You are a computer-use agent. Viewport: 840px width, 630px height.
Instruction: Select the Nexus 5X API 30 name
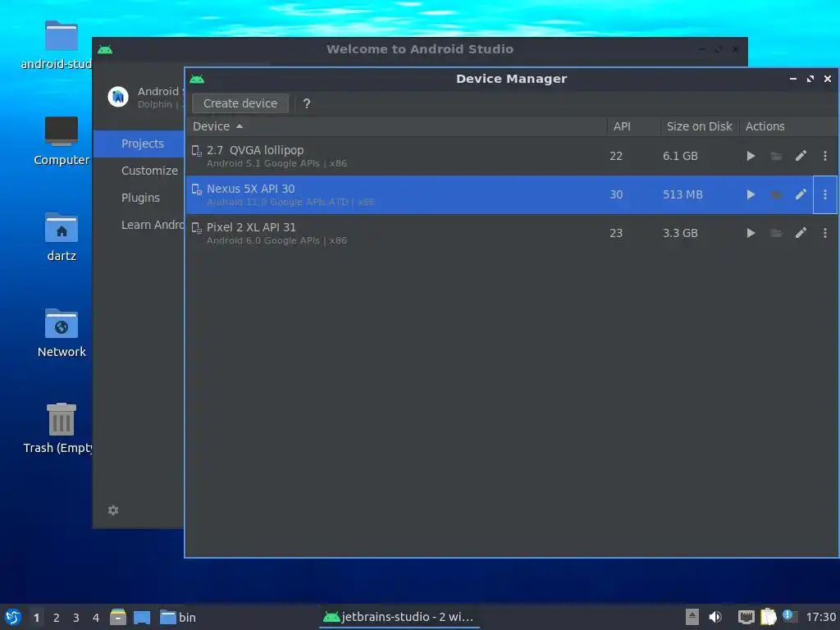click(251, 189)
